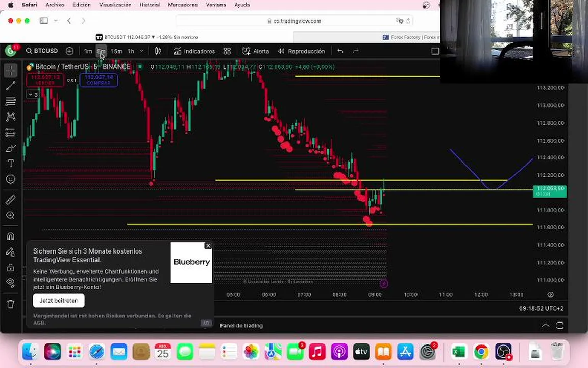Screen dimensions: 588x368
Task: Click the trash icon to remove drawings
Action: pos(11,304)
